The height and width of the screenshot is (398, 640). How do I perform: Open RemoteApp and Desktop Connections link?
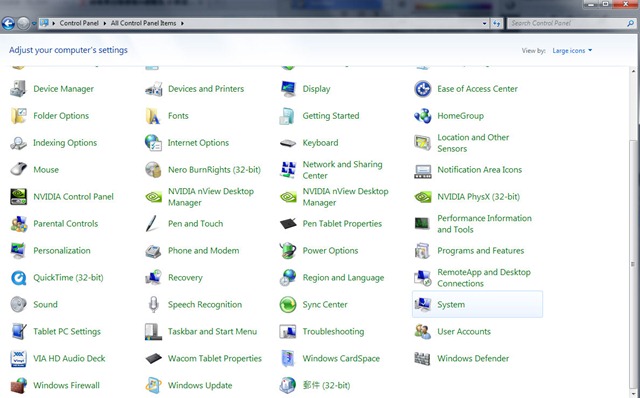coord(484,278)
